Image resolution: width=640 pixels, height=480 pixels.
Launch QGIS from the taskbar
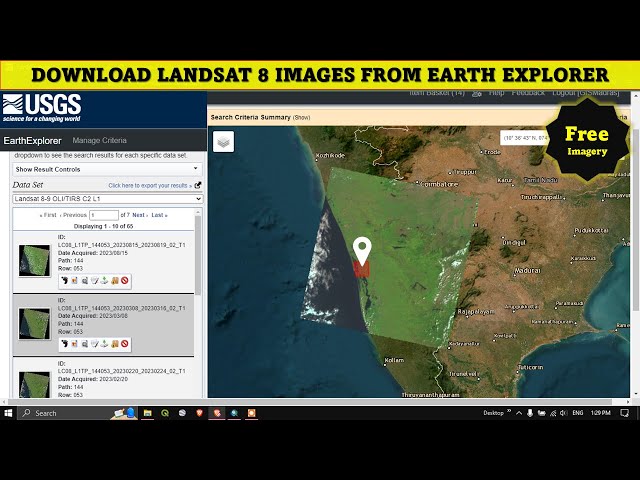click(x=165, y=413)
